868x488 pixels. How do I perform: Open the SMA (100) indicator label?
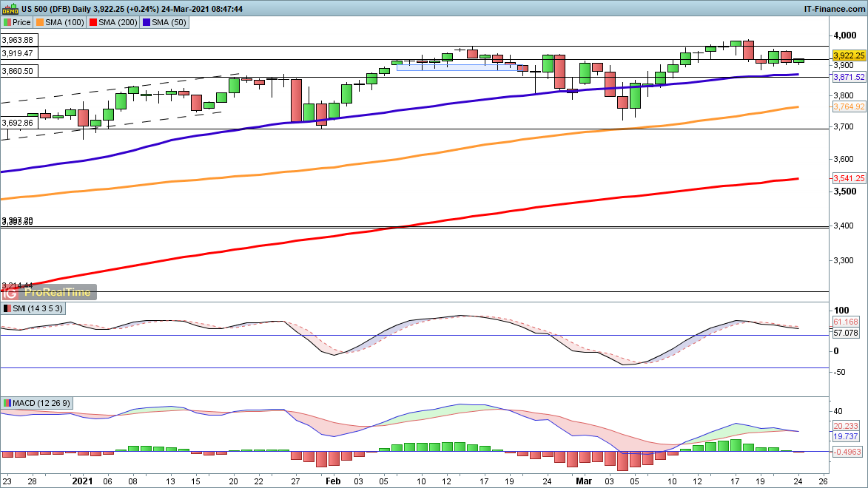[67, 22]
